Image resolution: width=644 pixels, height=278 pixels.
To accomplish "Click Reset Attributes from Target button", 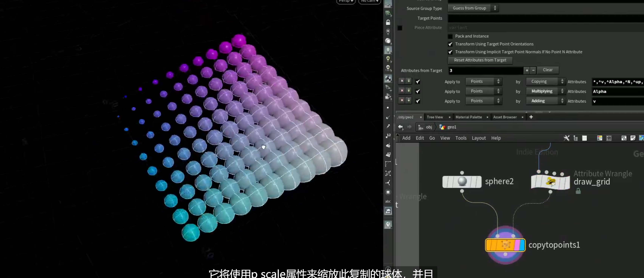I will 480,60.
